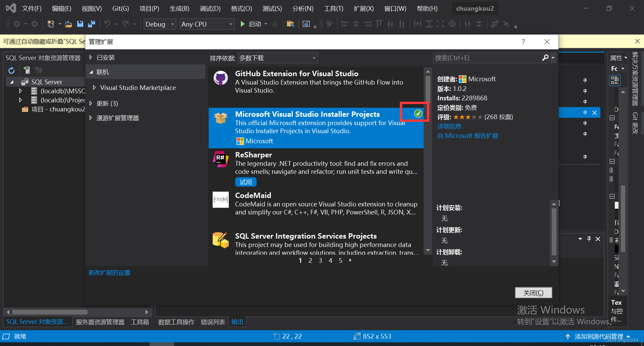Open the 扩展(X) menu
This screenshot has height=346, width=644.
point(363,8)
